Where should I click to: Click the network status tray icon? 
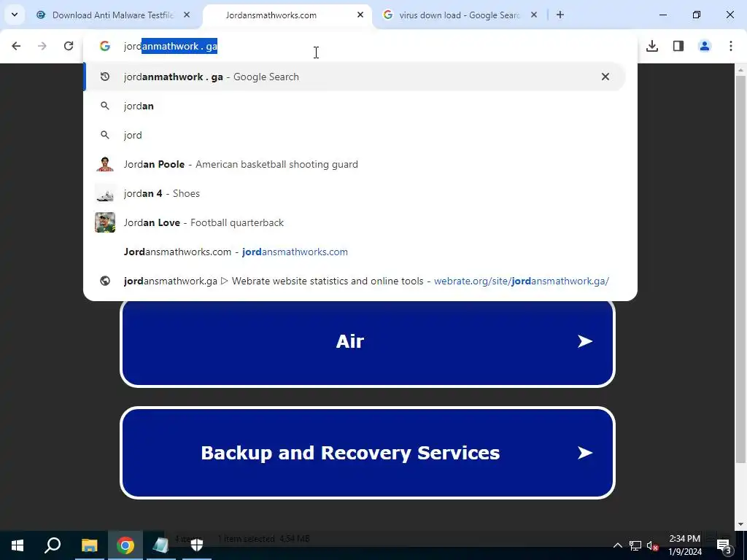635,545
